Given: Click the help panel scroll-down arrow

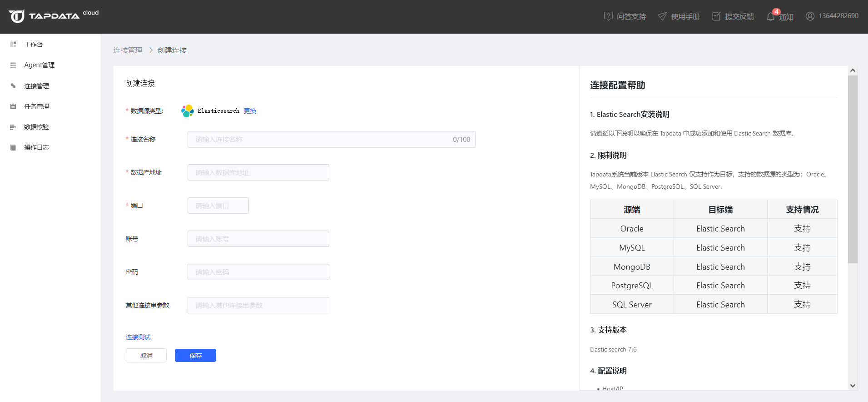Looking at the screenshot, I should tap(853, 386).
